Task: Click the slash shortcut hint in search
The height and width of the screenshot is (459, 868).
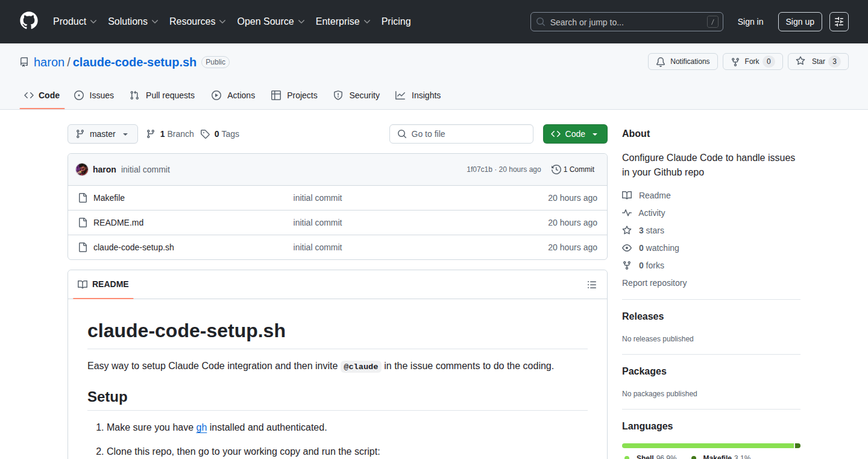Action: [712, 22]
